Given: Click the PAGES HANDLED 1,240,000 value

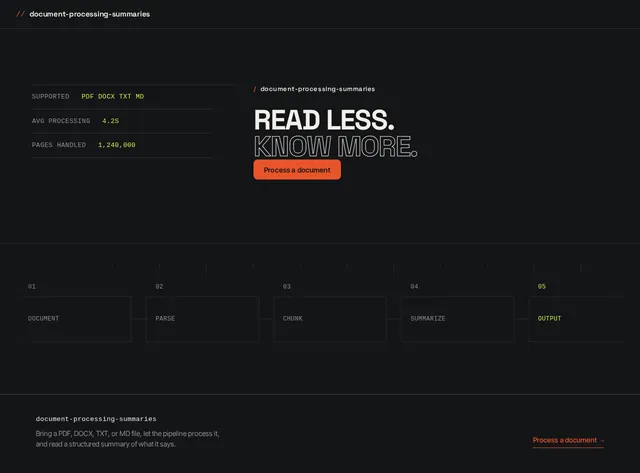Looking at the screenshot, I should tap(117, 145).
